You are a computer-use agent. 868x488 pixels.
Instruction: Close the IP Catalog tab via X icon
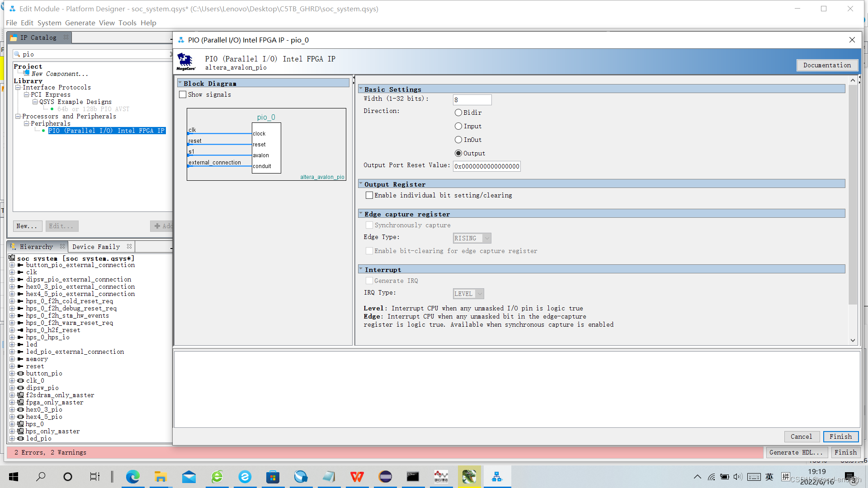point(66,38)
